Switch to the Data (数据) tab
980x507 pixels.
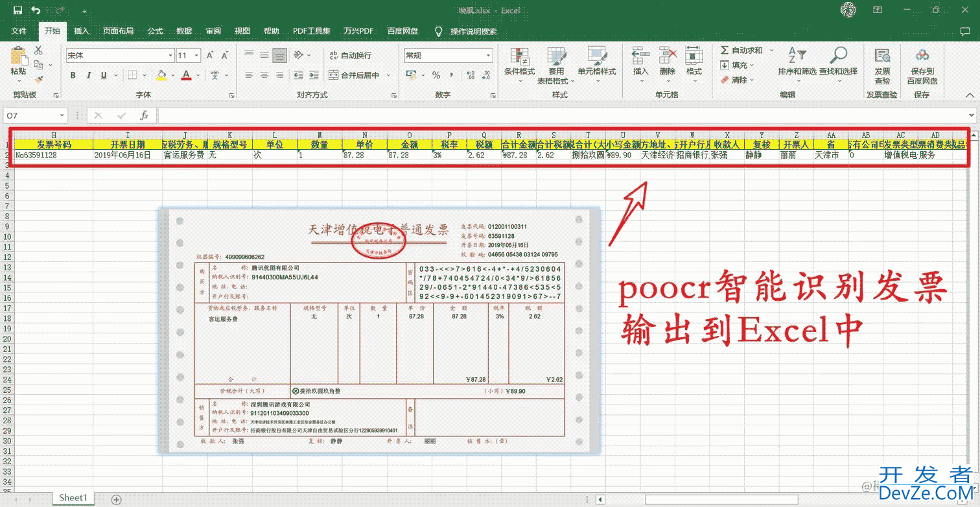point(184,30)
